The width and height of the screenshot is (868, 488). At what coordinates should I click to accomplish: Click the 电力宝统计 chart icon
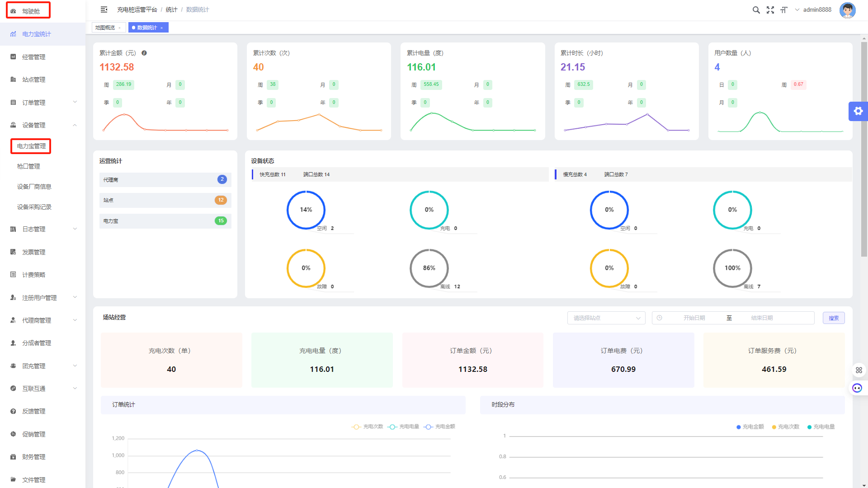coord(13,34)
